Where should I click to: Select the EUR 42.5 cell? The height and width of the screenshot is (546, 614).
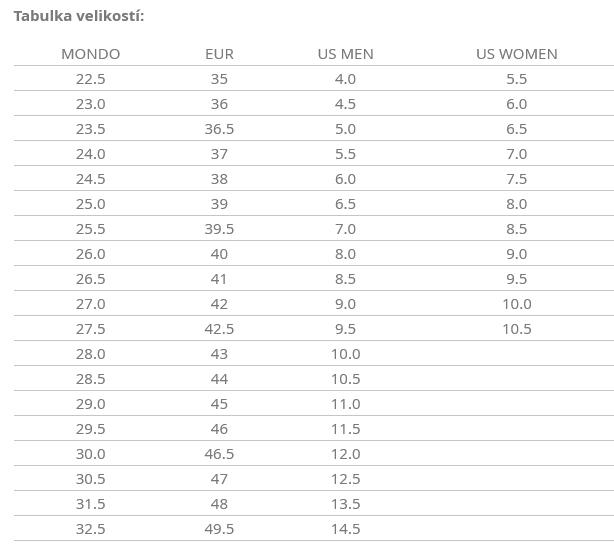[219, 329]
